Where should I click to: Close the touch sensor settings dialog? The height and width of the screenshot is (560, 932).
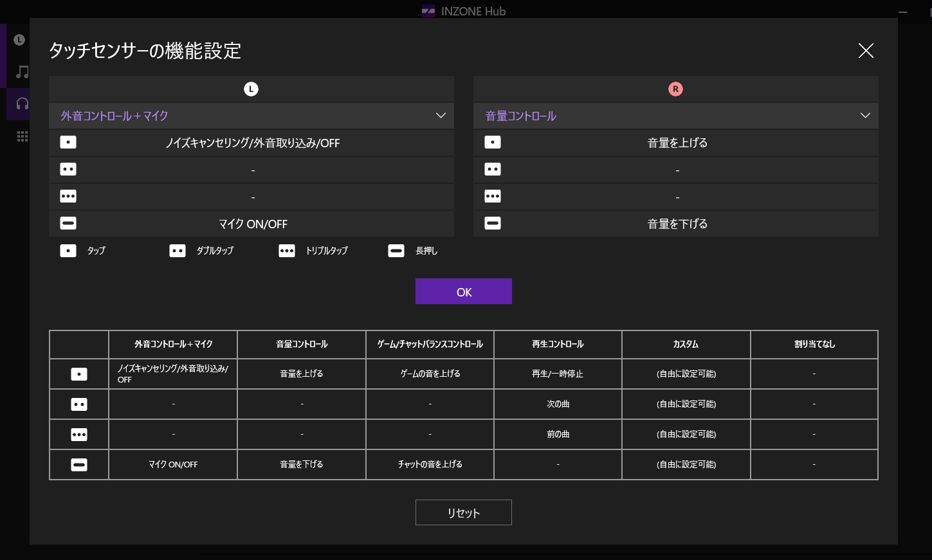(866, 51)
